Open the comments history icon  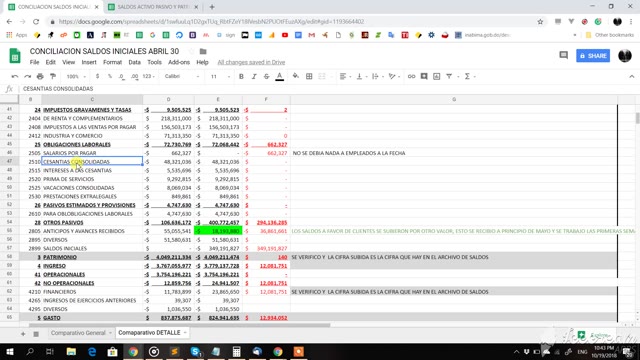point(564,56)
